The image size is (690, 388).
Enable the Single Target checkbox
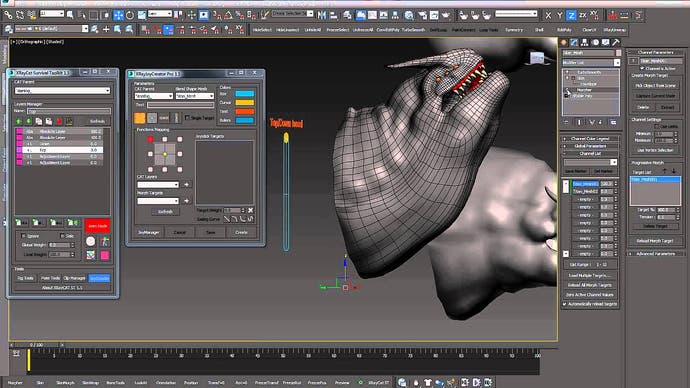click(x=187, y=118)
